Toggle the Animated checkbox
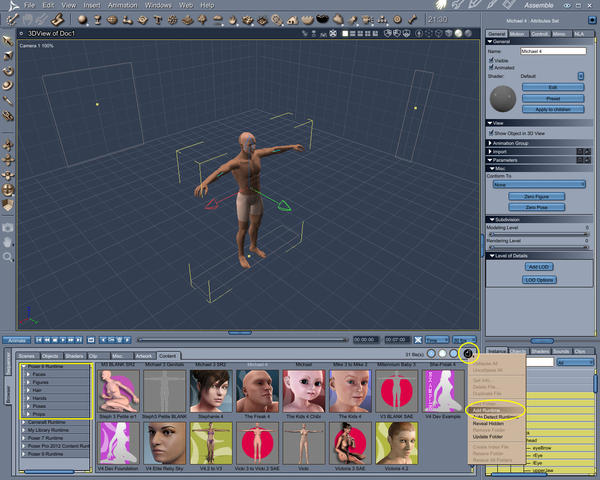 tap(491, 67)
